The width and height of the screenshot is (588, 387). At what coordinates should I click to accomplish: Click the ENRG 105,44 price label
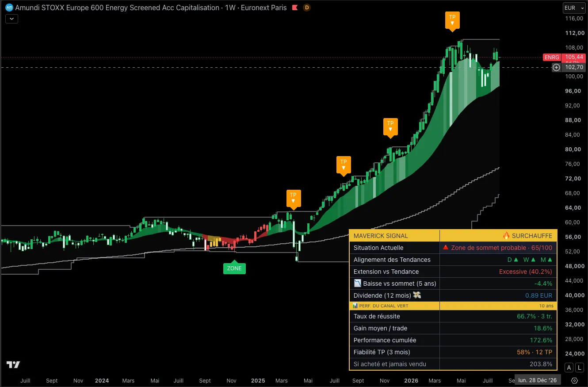[x=563, y=57]
